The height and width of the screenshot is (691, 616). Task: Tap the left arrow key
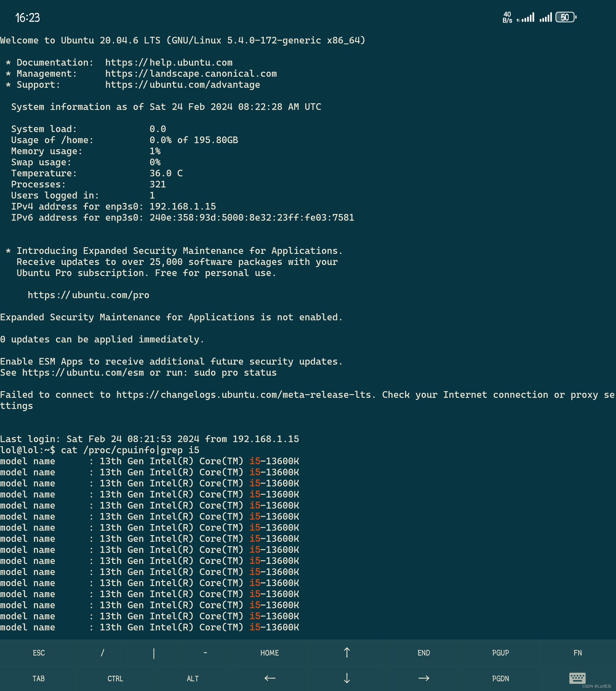coord(270,678)
